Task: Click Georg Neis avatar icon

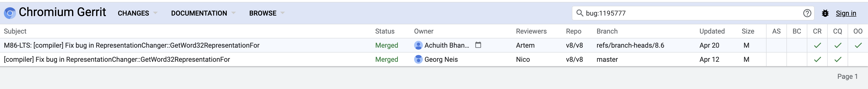Action: tap(418, 59)
